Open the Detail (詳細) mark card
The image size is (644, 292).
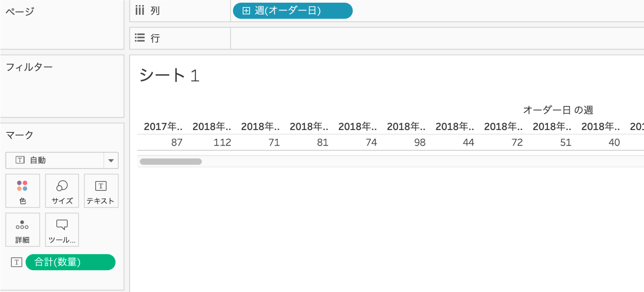(23, 230)
